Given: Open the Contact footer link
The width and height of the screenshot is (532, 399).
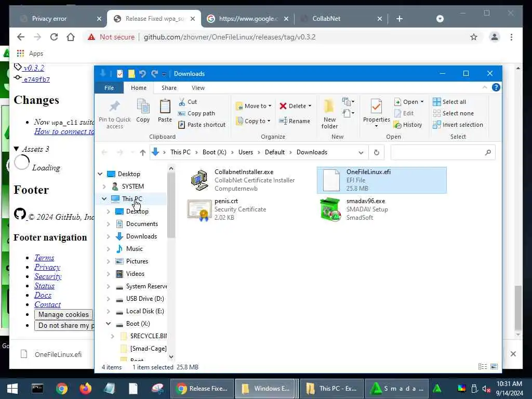Looking at the screenshot, I should coord(47,304).
